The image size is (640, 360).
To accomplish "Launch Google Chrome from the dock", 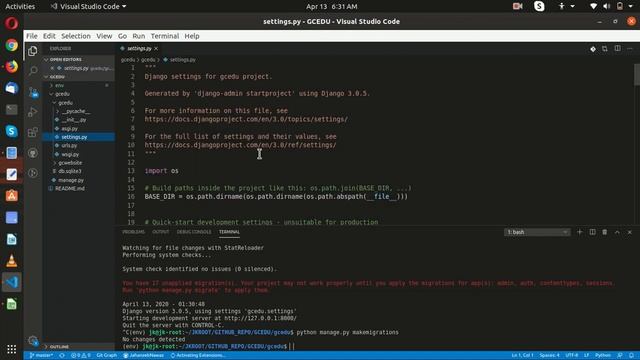I will [11, 45].
